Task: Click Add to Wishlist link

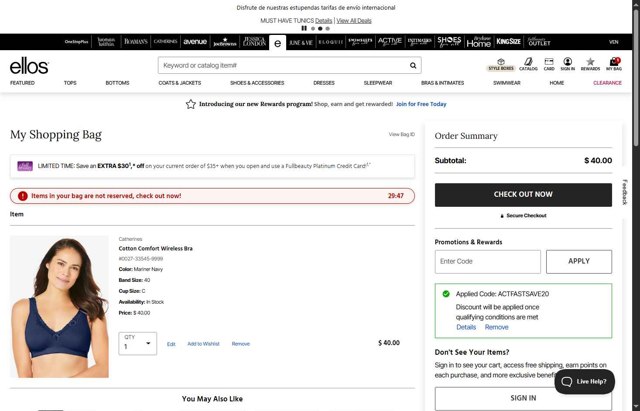Action: point(203,344)
